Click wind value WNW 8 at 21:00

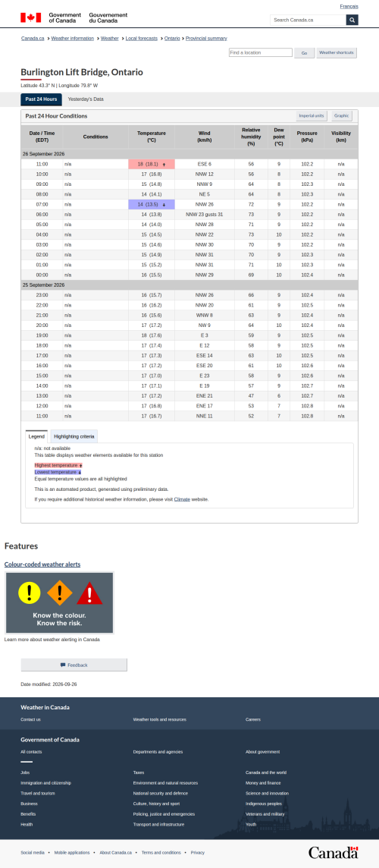click(204, 315)
